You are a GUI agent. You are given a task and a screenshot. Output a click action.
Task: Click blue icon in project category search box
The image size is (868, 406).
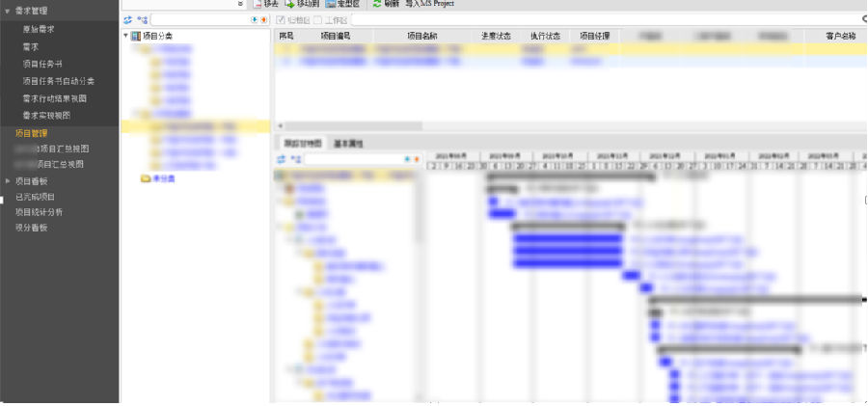(254, 20)
